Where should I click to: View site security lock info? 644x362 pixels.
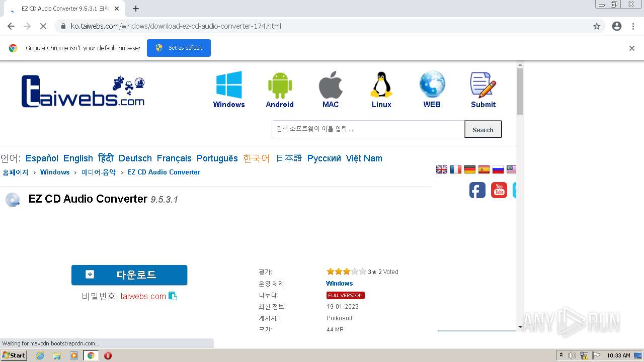(x=63, y=26)
